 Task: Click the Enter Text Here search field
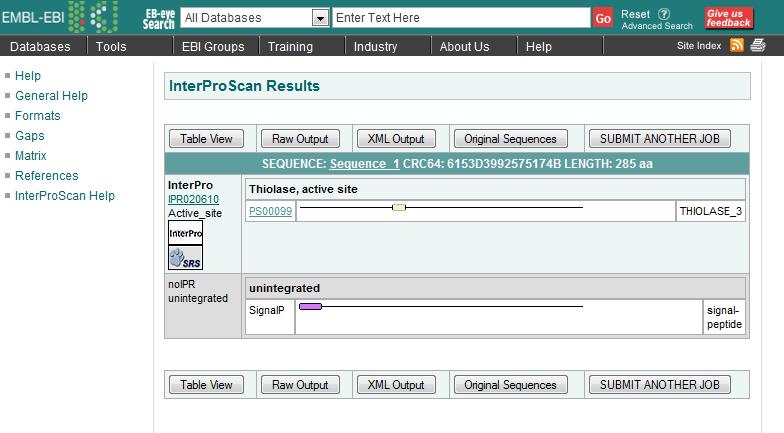(x=460, y=18)
